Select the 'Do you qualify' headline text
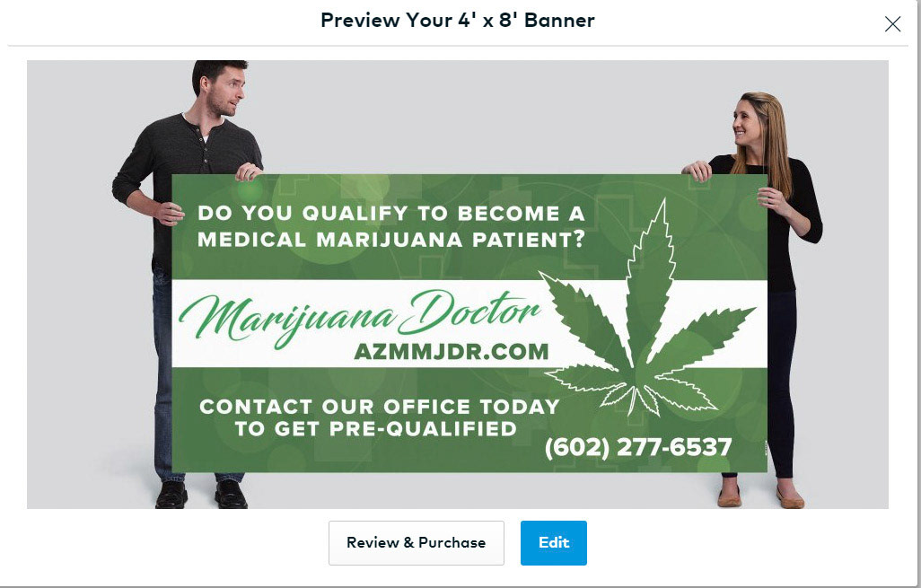 click(x=390, y=214)
